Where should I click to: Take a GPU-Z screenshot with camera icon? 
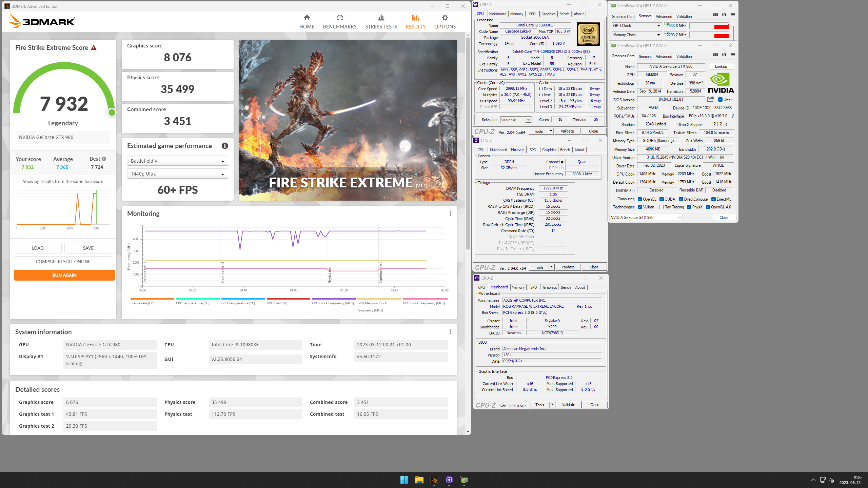coord(715,55)
